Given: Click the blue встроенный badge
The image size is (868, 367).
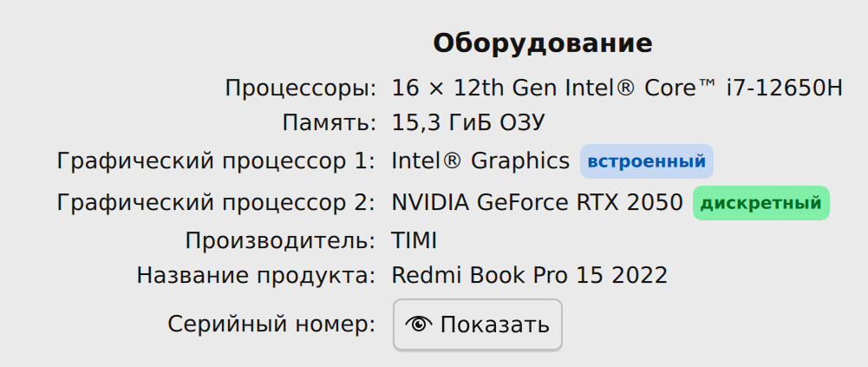Looking at the screenshot, I should click(647, 161).
